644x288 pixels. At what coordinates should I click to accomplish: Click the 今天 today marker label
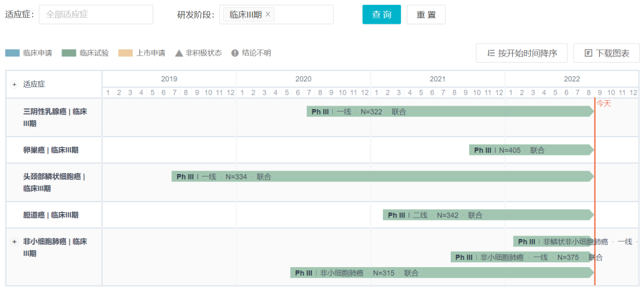click(604, 103)
